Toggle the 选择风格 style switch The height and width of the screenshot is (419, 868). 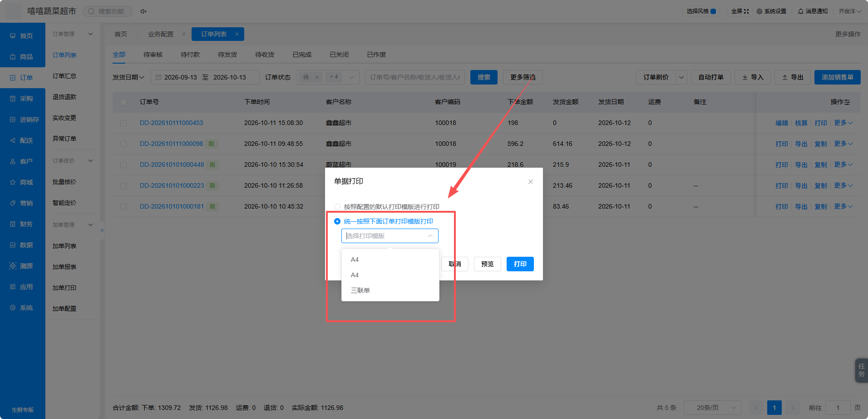click(x=713, y=11)
